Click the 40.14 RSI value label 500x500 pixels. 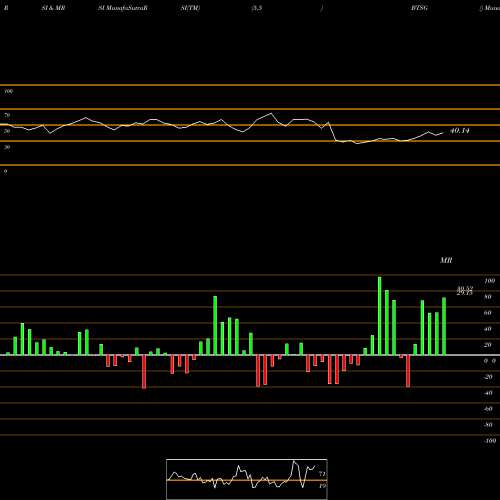tap(460, 131)
